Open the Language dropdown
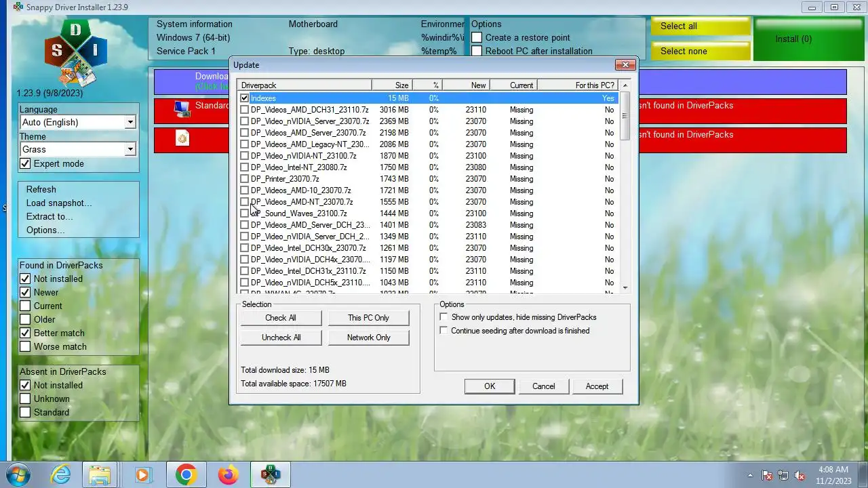The height and width of the screenshot is (488, 868). point(78,122)
